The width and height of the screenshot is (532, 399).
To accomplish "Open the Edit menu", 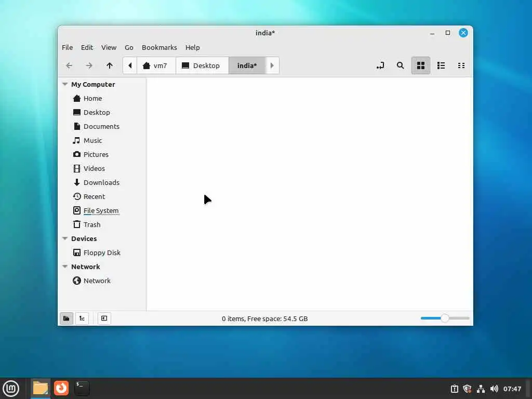I will coord(87,47).
